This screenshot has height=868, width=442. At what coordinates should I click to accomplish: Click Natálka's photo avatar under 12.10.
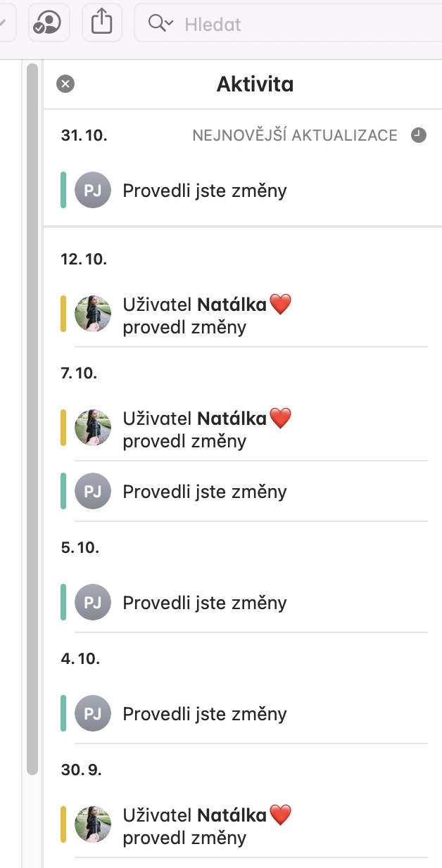coord(93,314)
